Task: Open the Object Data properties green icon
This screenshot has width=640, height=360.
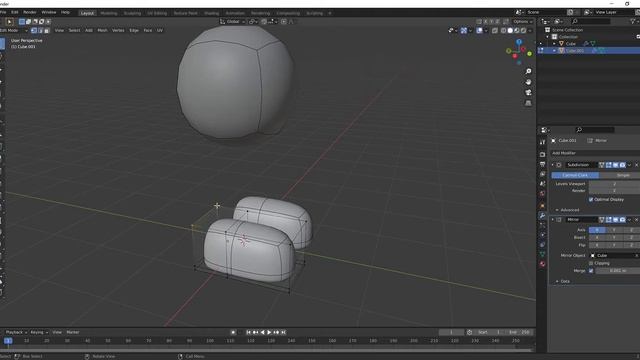Action: [x=542, y=254]
